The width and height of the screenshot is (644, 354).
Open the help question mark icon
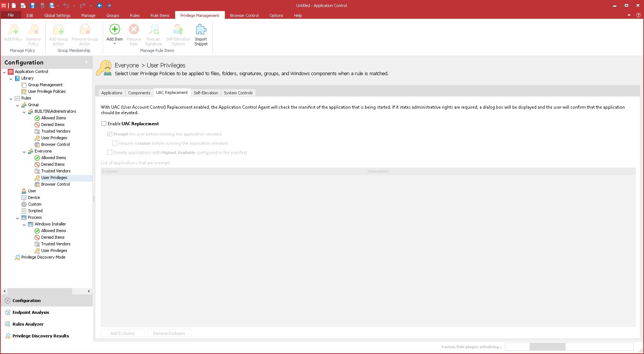(x=638, y=15)
